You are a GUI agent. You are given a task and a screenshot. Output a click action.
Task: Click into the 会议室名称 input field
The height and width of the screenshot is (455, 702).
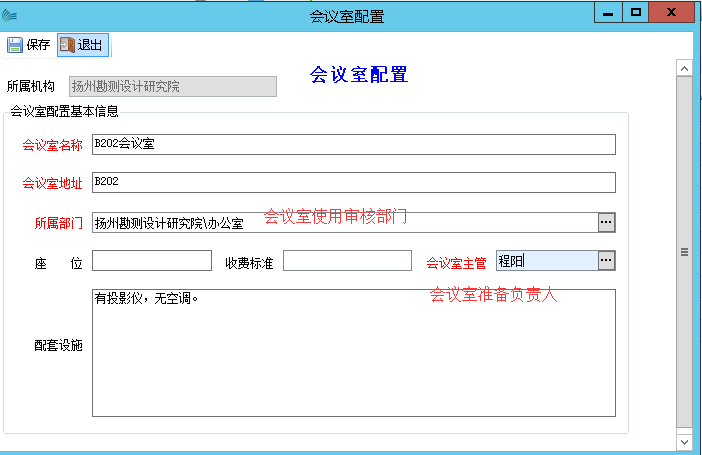(354, 144)
